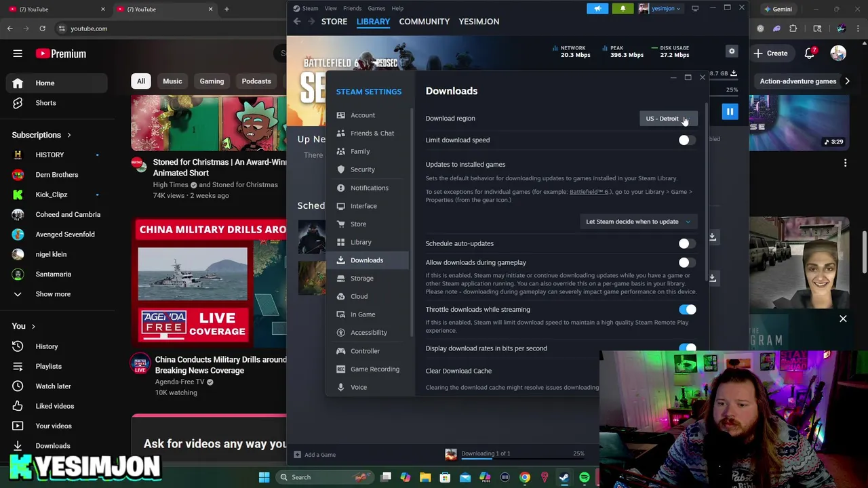Screen dimensions: 868x488
Task: Reload the YouTube page
Action: point(42,28)
